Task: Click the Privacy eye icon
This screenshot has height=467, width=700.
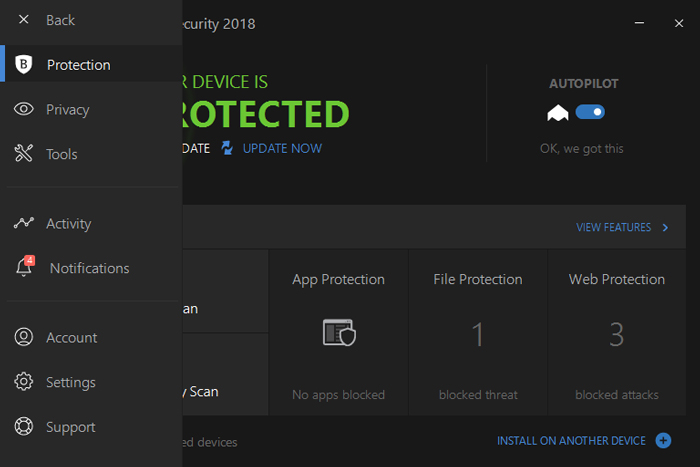Action: point(24,110)
